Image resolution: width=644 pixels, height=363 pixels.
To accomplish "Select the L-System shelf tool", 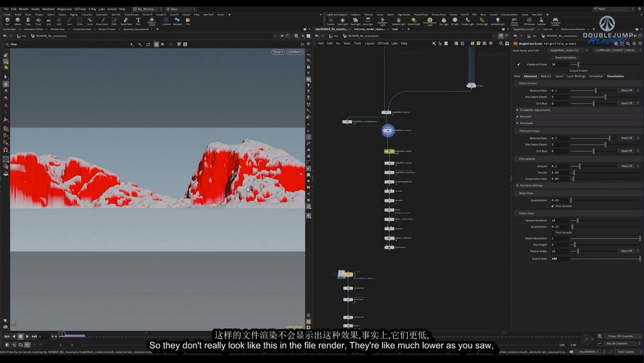I will point(166,21).
